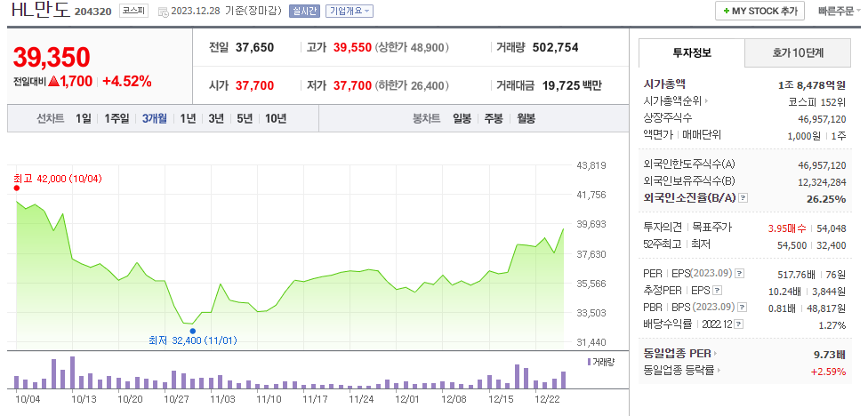Click the 배당수익률 value 1.27%

[x=832, y=325]
